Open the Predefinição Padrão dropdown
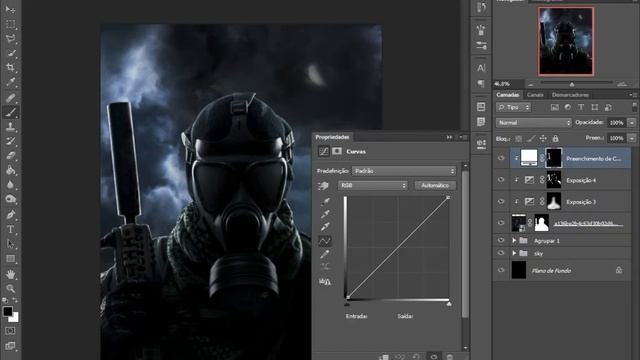Screen dimensions: 640x360 (404, 171)
